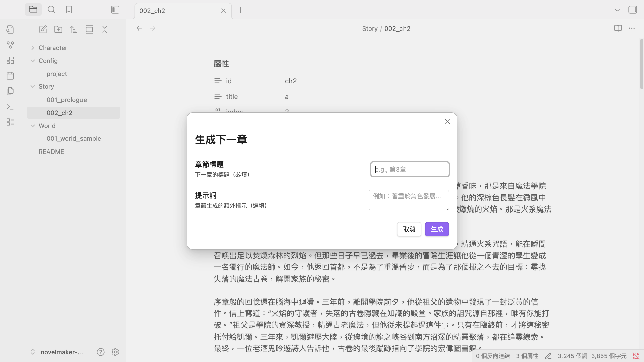Open the bookmarks panel
Image resolution: width=644 pixels, height=362 pixels.
click(69, 10)
